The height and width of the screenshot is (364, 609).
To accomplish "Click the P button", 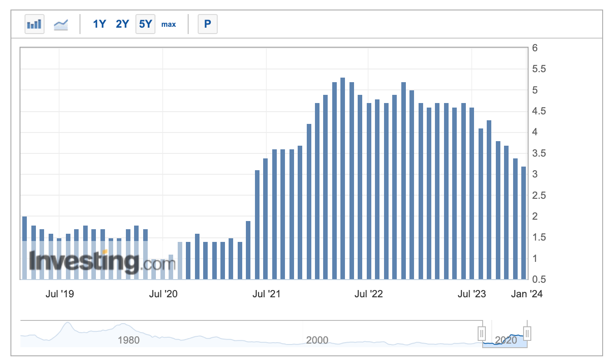I will tap(208, 24).
